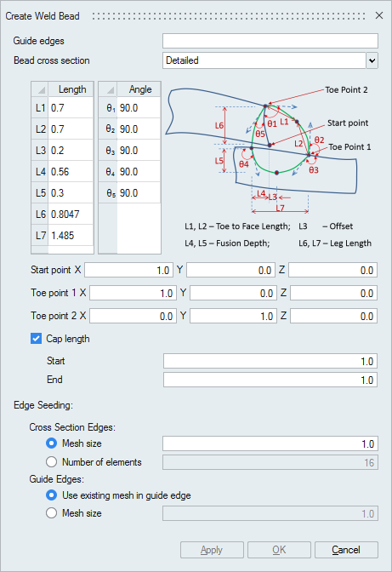Select the L4 length value 0.56
The image size is (392, 572).
point(71,171)
